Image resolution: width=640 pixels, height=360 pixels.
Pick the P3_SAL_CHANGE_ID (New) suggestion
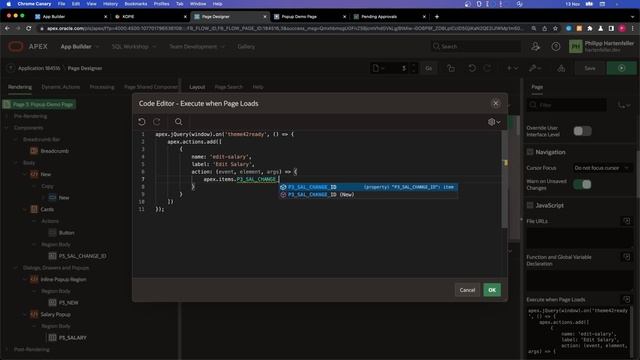(x=368, y=195)
